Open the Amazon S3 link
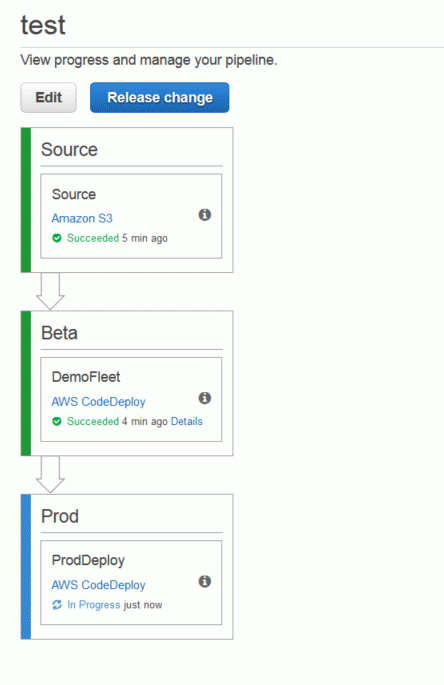The width and height of the screenshot is (444, 685). coord(82,218)
